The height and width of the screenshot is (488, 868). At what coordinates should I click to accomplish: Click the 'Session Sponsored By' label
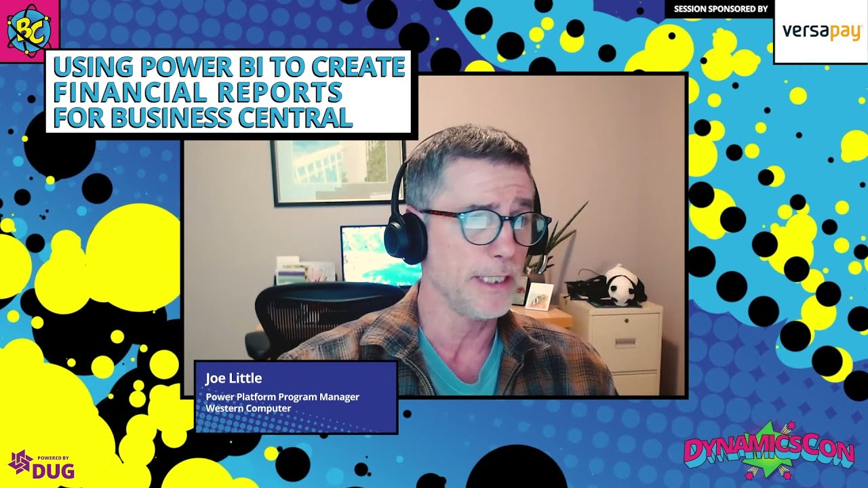click(721, 9)
